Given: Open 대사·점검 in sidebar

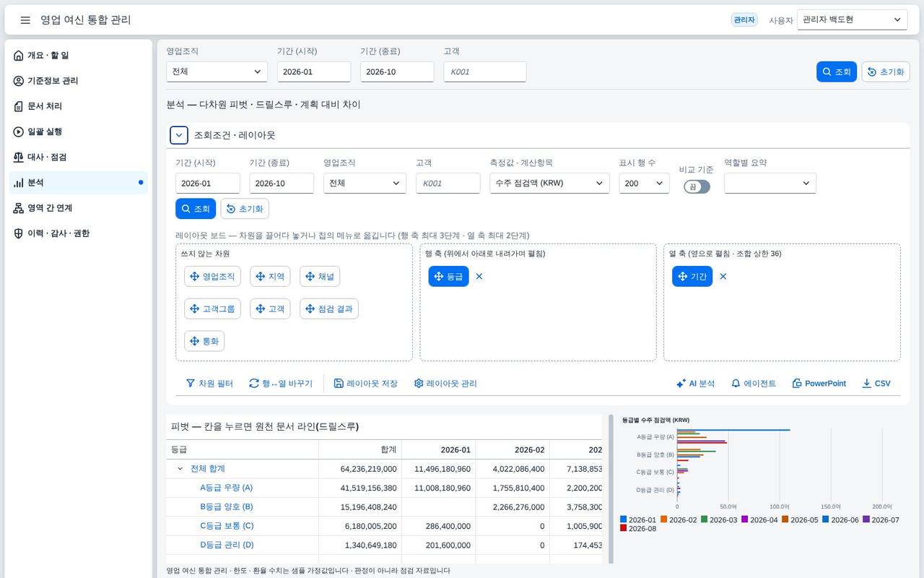Looking at the screenshot, I should point(79,157).
